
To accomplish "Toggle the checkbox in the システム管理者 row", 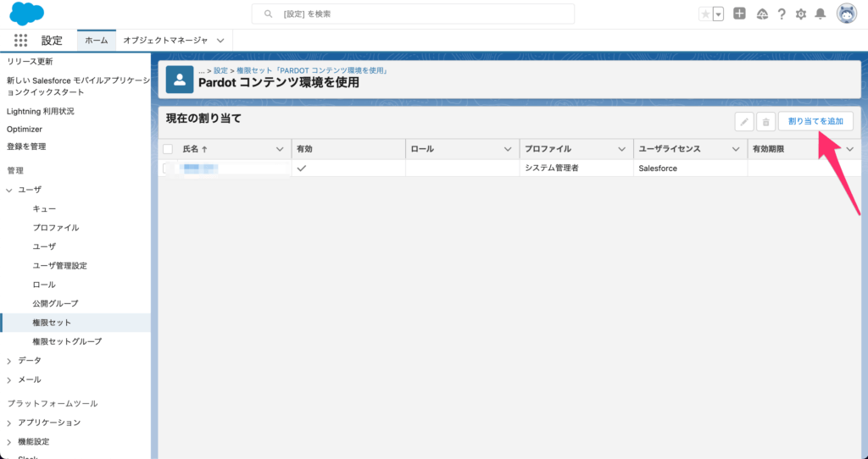I will tap(166, 169).
